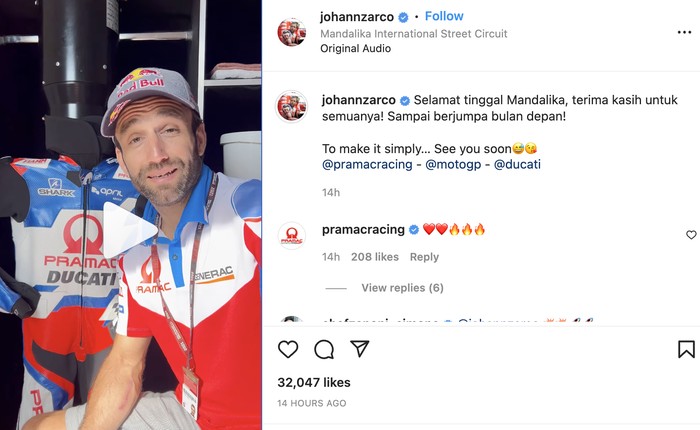Show the 208 likes on pramacracing comment

pyautogui.click(x=375, y=257)
